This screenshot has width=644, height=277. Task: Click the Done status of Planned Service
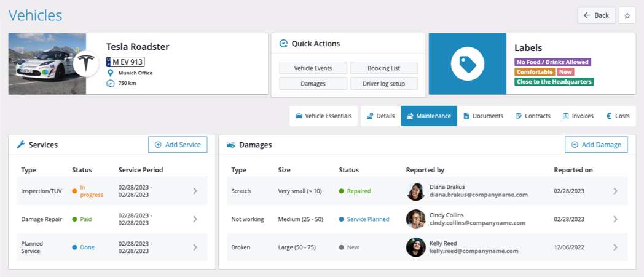click(87, 247)
